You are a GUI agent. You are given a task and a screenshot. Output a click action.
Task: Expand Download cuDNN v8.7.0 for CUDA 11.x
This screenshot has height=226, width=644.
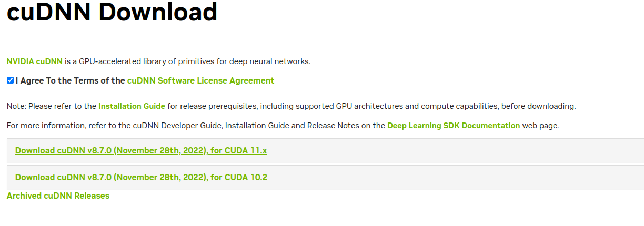(141, 151)
